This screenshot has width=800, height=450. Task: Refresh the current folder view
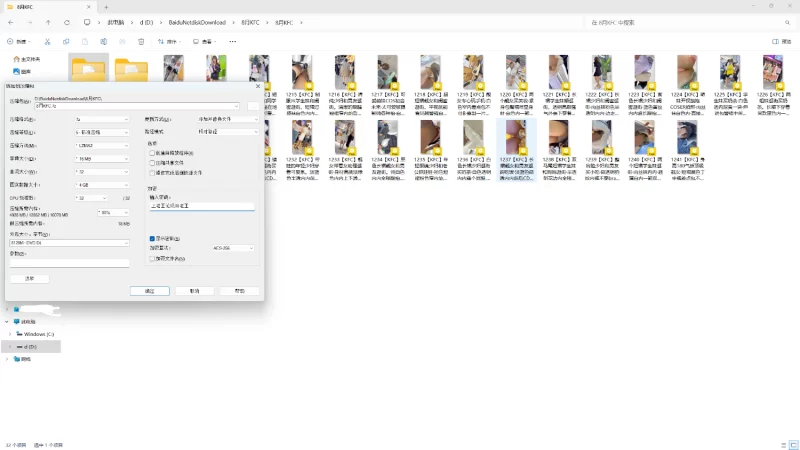click(x=67, y=22)
